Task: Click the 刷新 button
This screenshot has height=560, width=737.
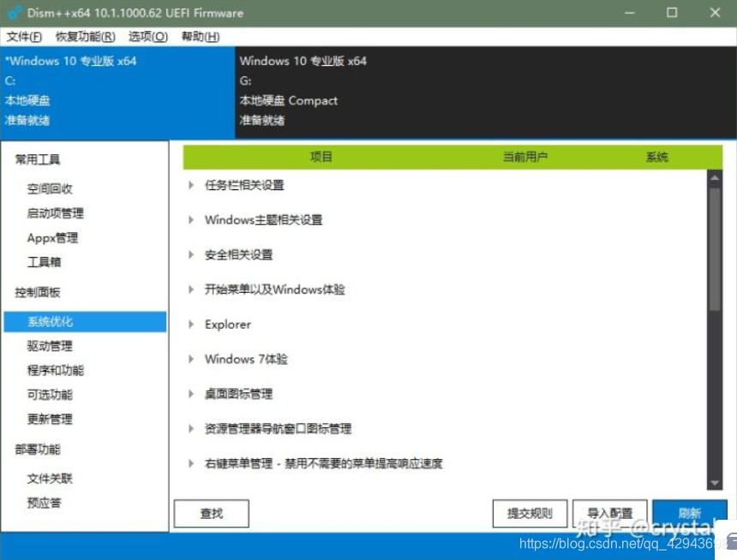Action: pyautogui.click(x=690, y=513)
